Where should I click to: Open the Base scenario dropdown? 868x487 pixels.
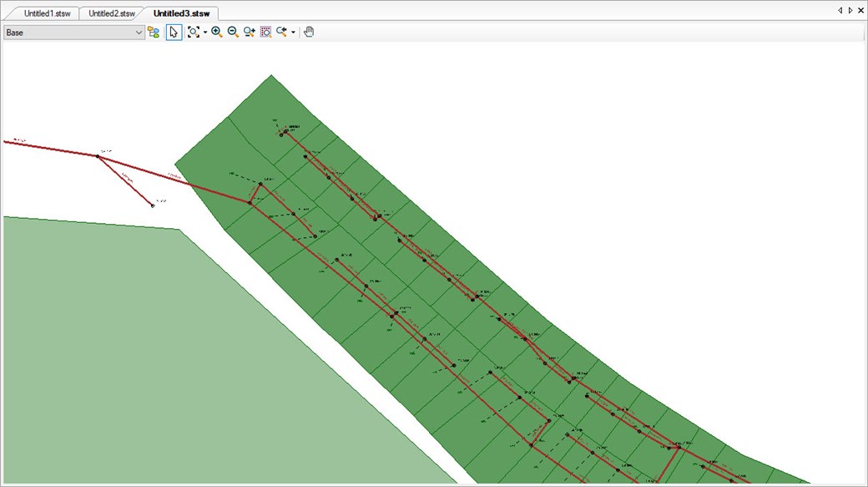coord(73,32)
